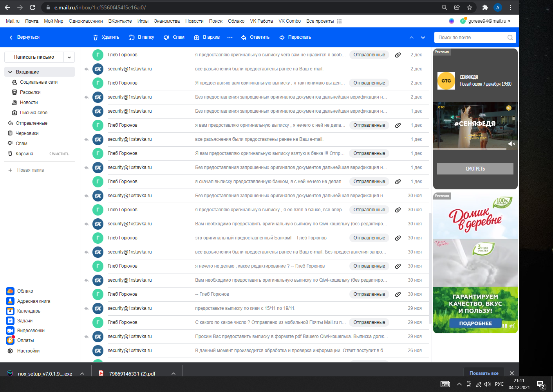The height and width of the screenshot is (392, 553).
Task: Open the Отправленные folder in sidebar
Action: [x=31, y=123]
